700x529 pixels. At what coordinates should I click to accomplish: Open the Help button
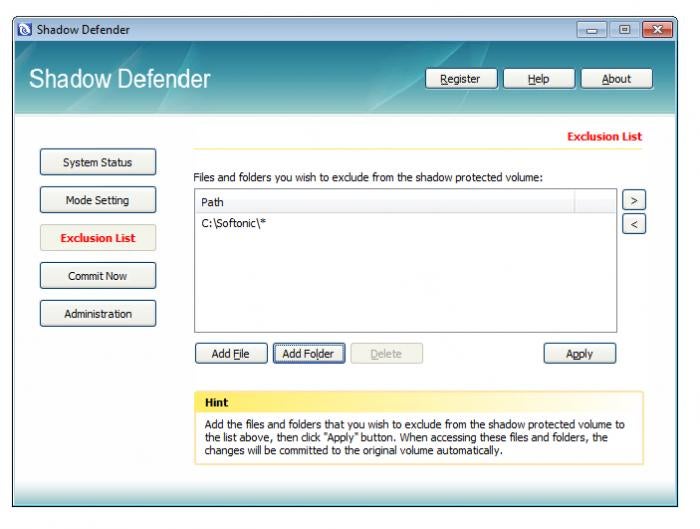538,79
